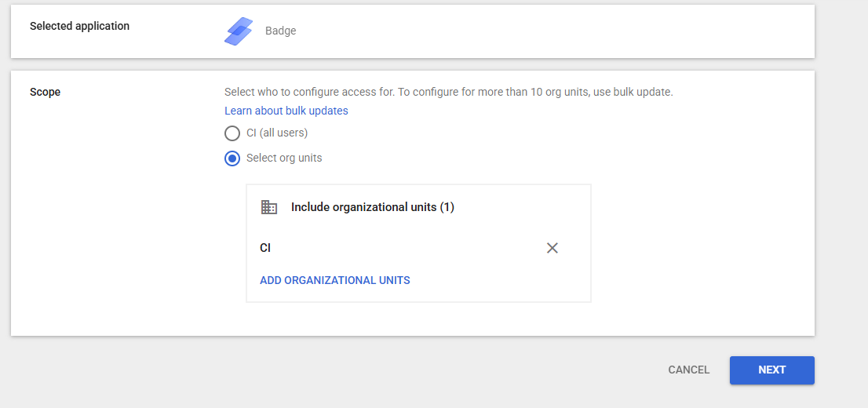Remove the CI organizational unit
The height and width of the screenshot is (408, 868).
(552, 248)
